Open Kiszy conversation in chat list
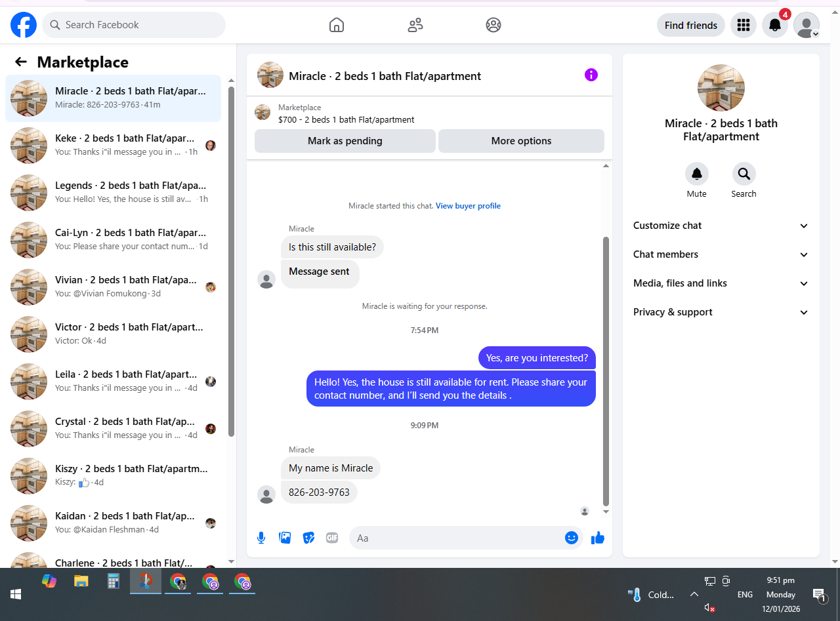 click(x=113, y=476)
